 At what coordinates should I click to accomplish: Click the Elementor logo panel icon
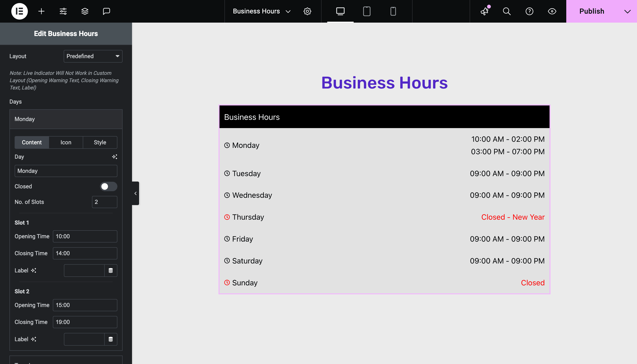point(19,11)
